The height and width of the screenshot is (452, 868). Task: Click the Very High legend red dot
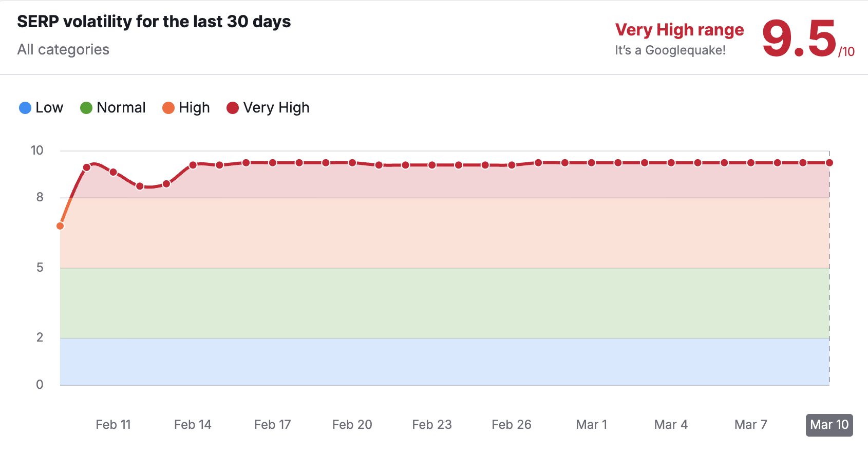(x=233, y=108)
